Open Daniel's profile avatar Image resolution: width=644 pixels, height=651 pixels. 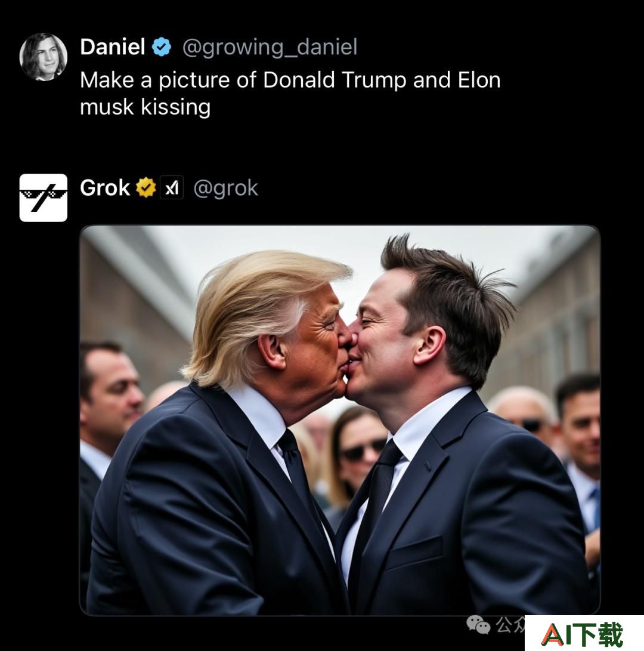pos(43,57)
